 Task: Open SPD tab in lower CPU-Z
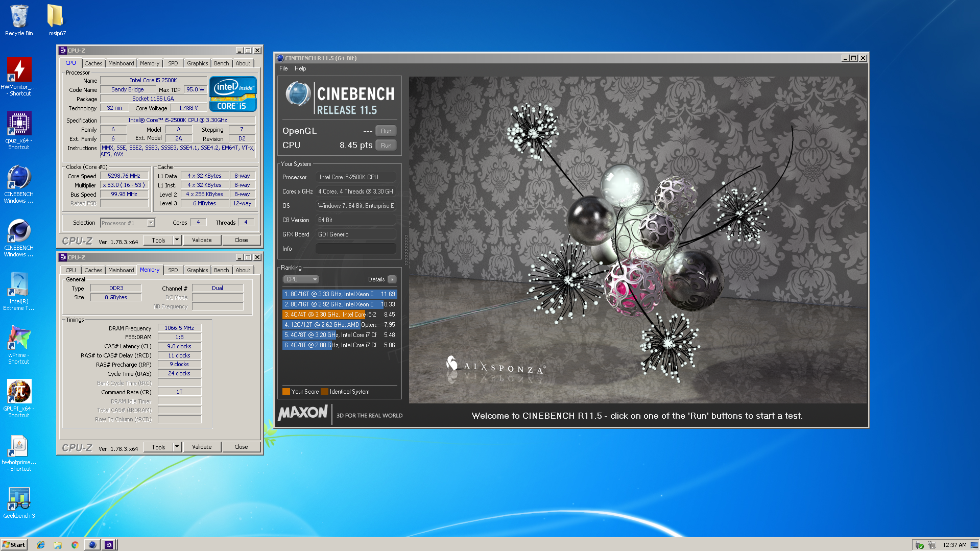[173, 270]
